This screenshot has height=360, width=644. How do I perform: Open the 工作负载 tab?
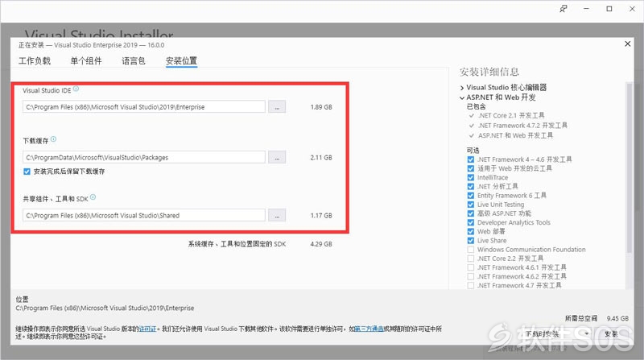pos(35,61)
